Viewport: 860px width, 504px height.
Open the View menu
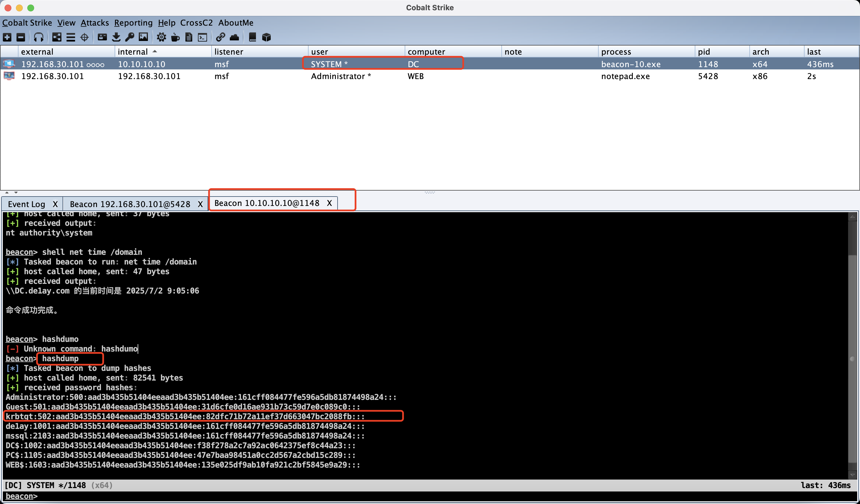[66, 23]
